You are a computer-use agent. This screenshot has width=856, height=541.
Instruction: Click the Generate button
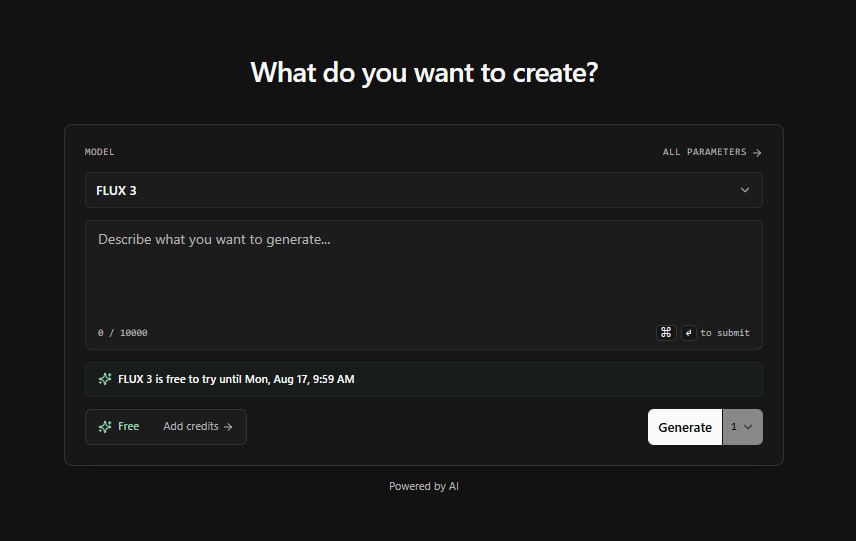click(x=685, y=427)
